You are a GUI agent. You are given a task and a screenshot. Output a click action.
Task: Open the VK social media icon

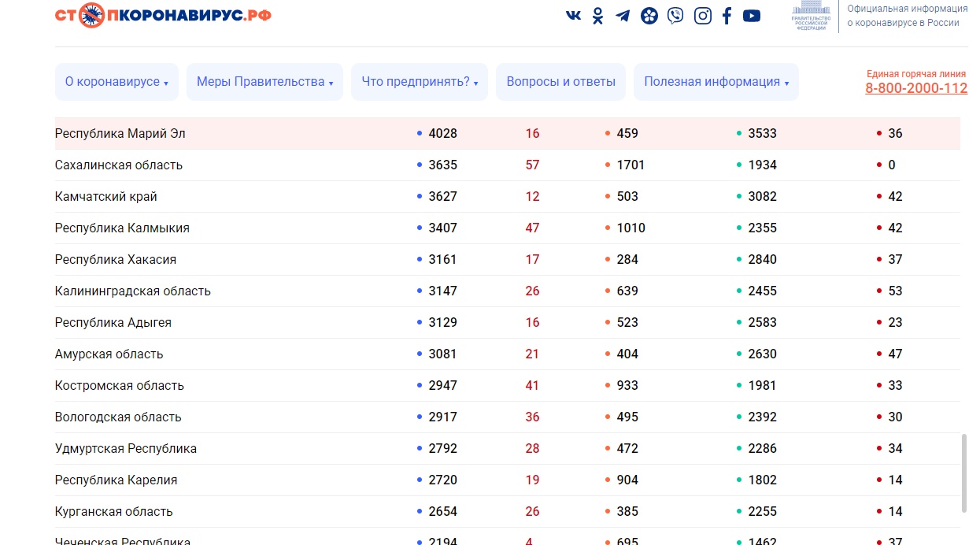coord(573,16)
